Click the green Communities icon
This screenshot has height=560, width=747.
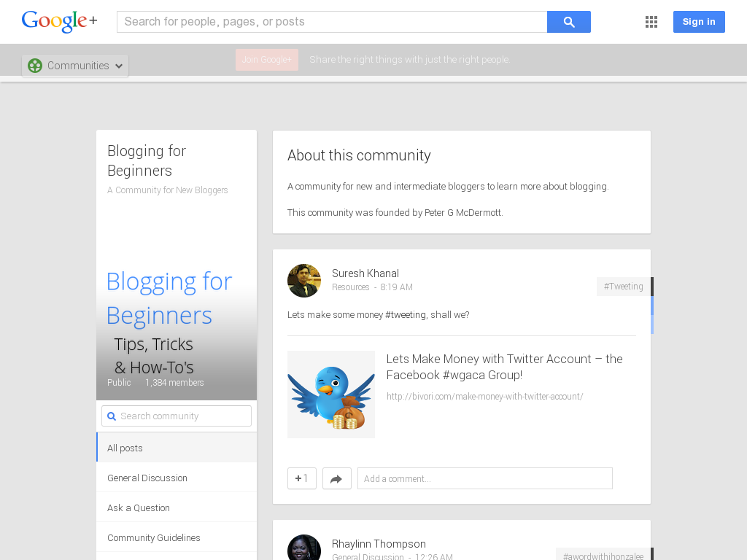tap(35, 66)
